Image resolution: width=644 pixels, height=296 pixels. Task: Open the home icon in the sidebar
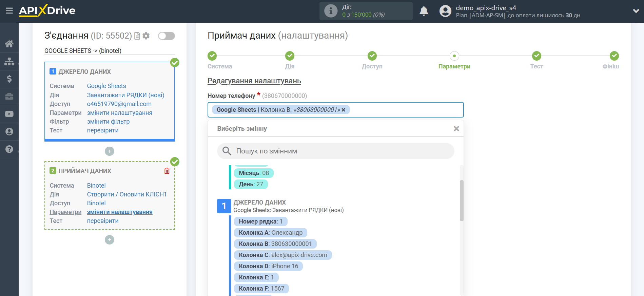pos(9,44)
